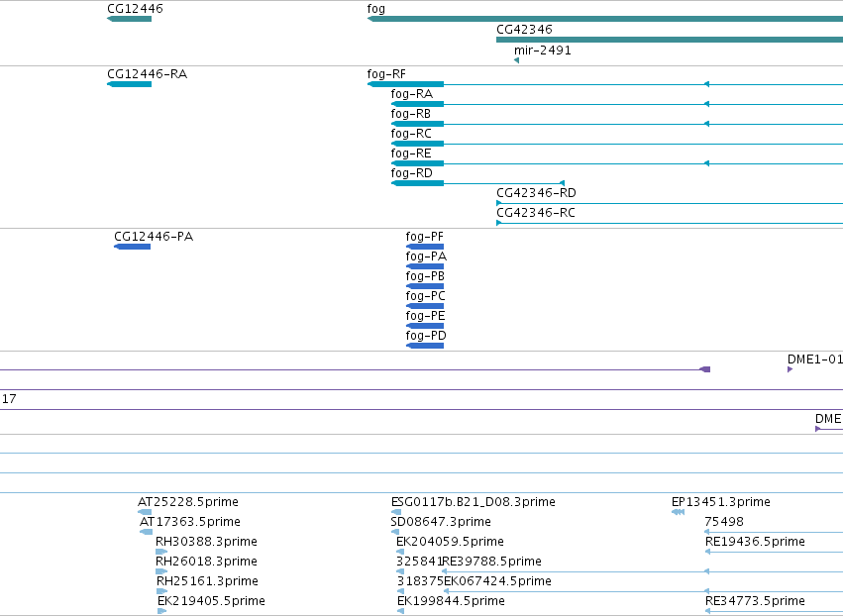
Task: Click the CG42346-RD transcript label
Action: point(536,193)
